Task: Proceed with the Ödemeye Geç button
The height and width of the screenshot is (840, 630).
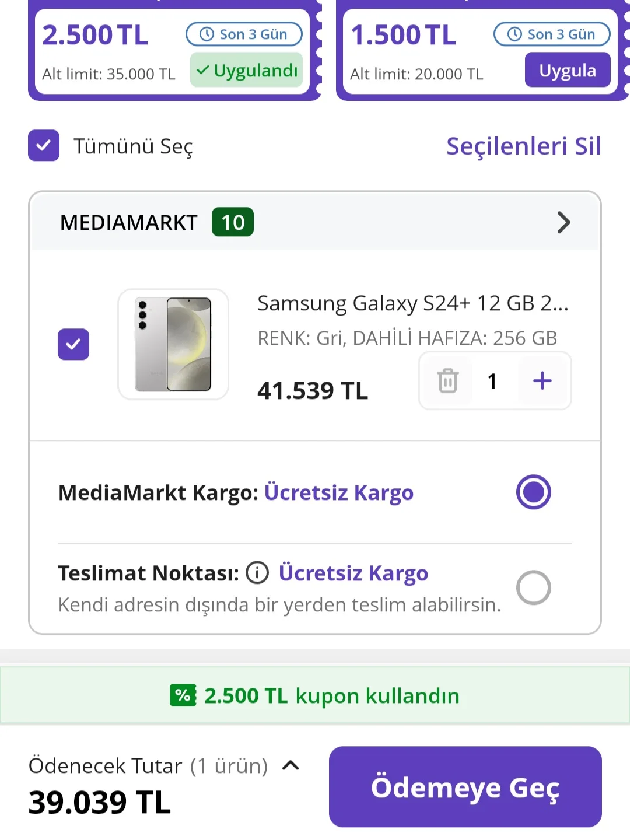Action: [465, 787]
